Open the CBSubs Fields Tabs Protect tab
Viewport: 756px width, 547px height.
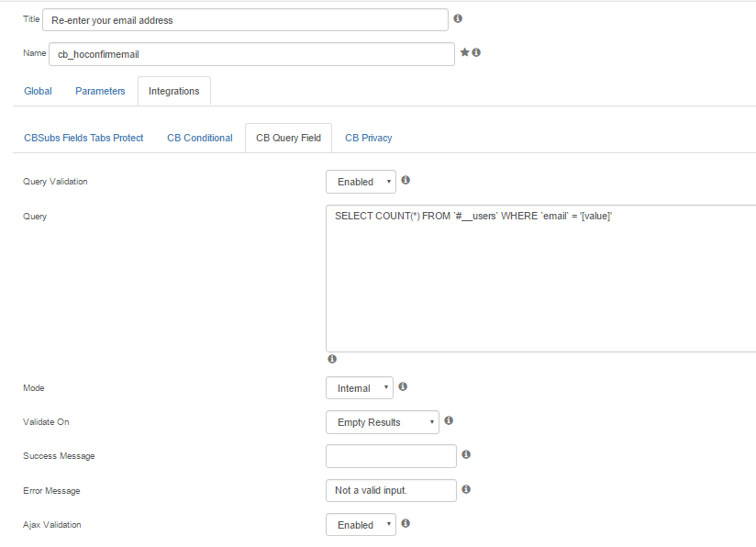83,138
